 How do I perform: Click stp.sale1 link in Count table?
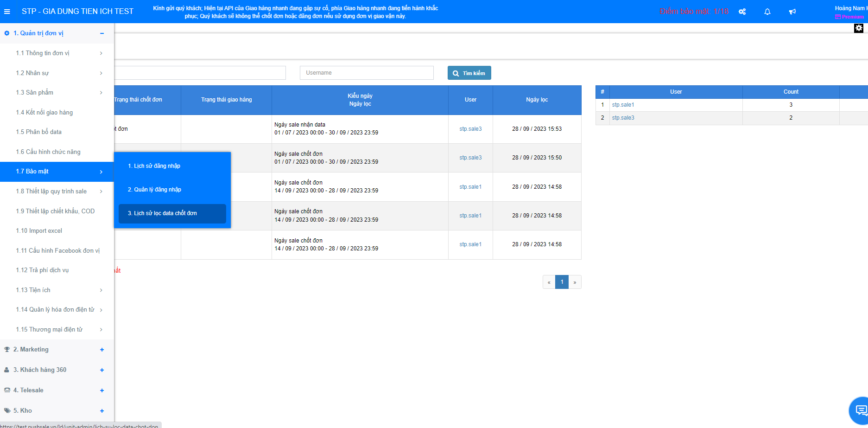coord(623,105)
